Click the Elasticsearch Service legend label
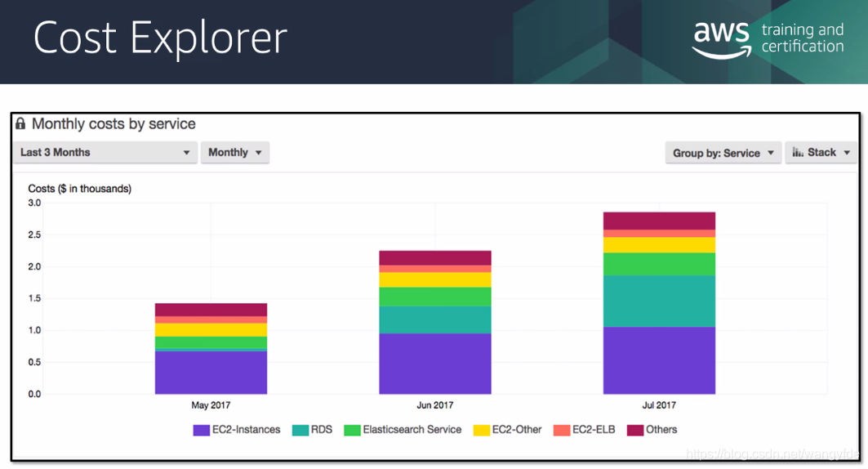The width and height of the screenshot is (868, 469). tap(412, 430)
